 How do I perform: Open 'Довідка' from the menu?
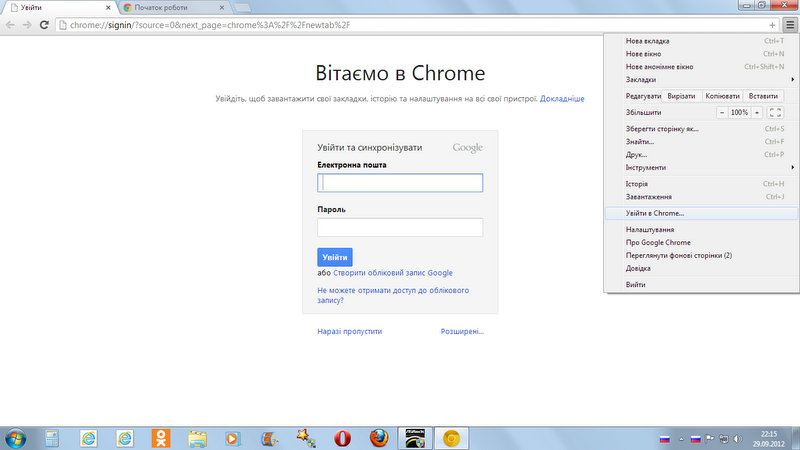(x=702, y=268)
